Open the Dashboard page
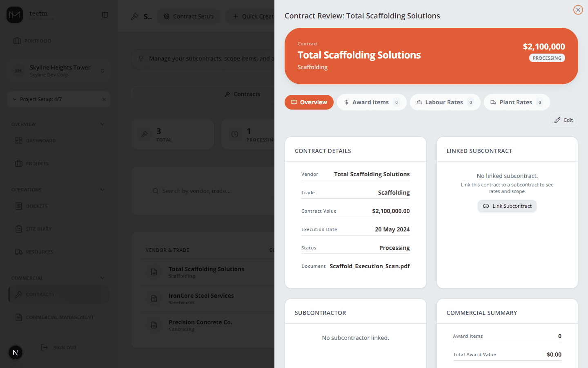Image resolution: width=588 pixels, height=368 pixels. pos(40,141)
